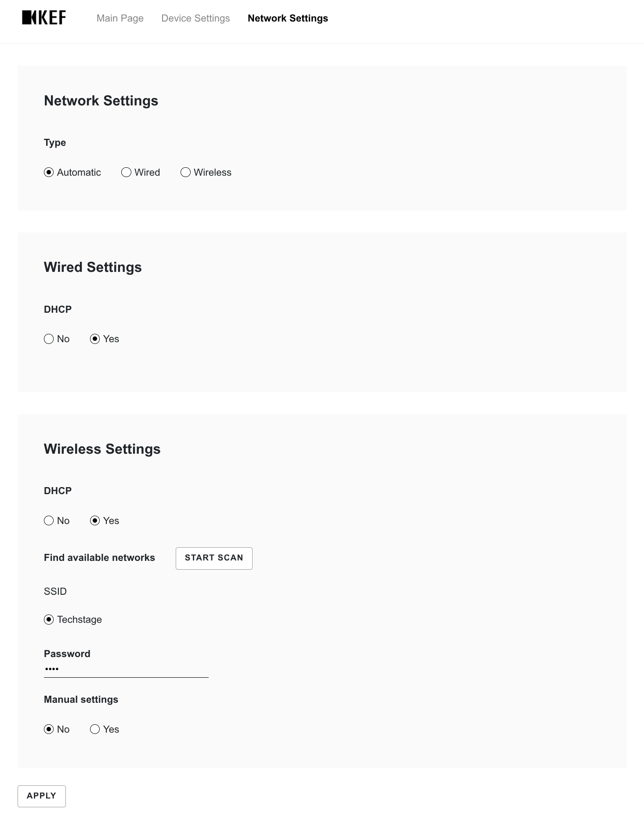Select Wired network type
Screen dimensions: 644x813
coord(127,173)
